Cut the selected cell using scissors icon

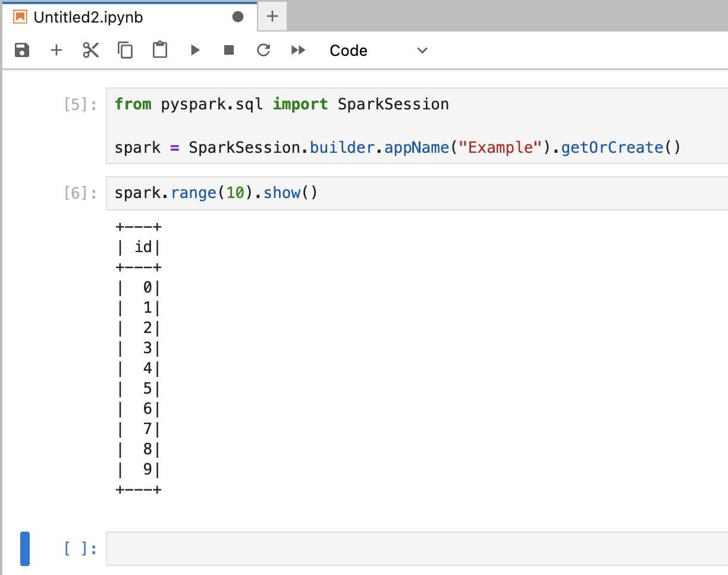click(x=91, y=51)
